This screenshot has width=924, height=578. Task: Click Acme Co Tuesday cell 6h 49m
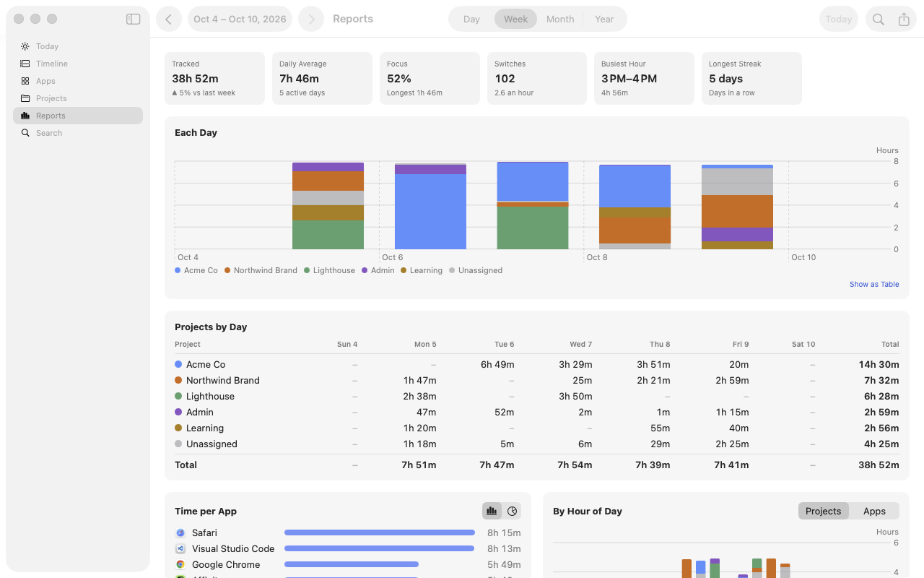pos(497,364)
